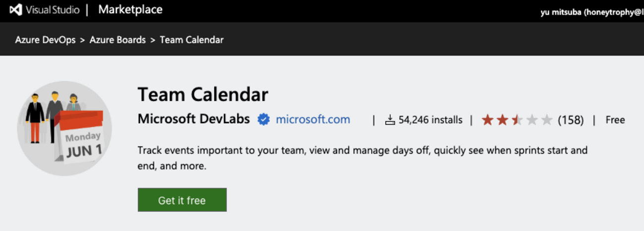This screenshot has height=231, width=644.
Task: Click the Free pricing label
Action: click(615, 120)
